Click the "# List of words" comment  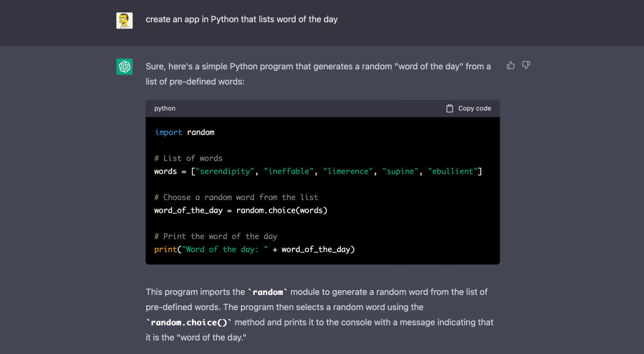188,158
